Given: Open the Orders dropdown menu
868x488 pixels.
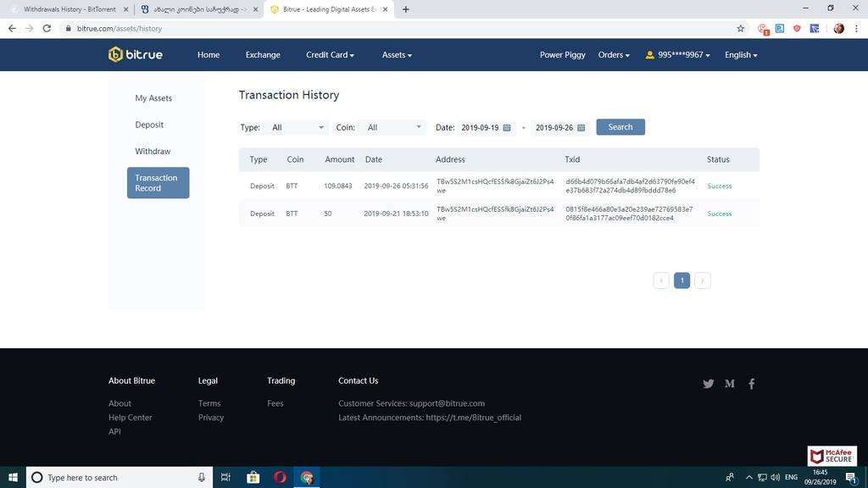Looking at the screenshot, I should 614,55.
